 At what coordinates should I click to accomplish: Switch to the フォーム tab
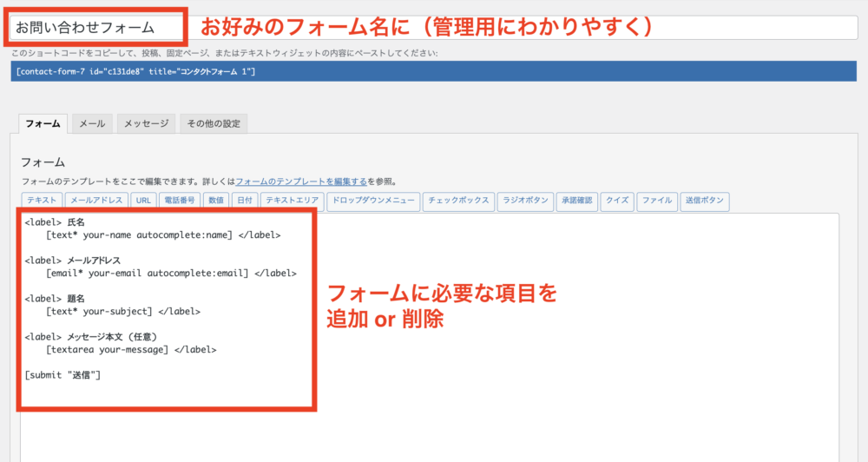coord(43,123)
